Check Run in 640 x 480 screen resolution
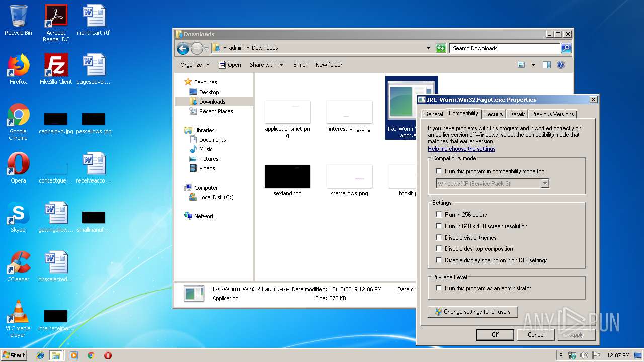 point(439,226)
